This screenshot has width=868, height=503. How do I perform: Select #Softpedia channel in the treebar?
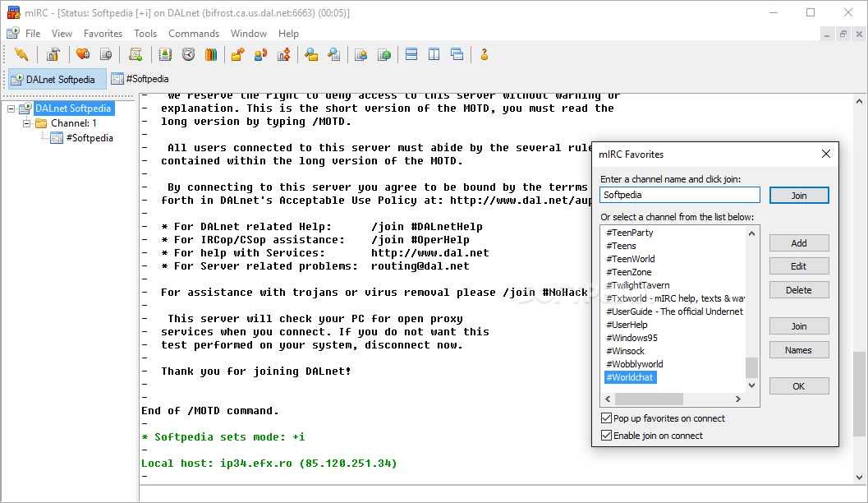[x=90, y=138]
